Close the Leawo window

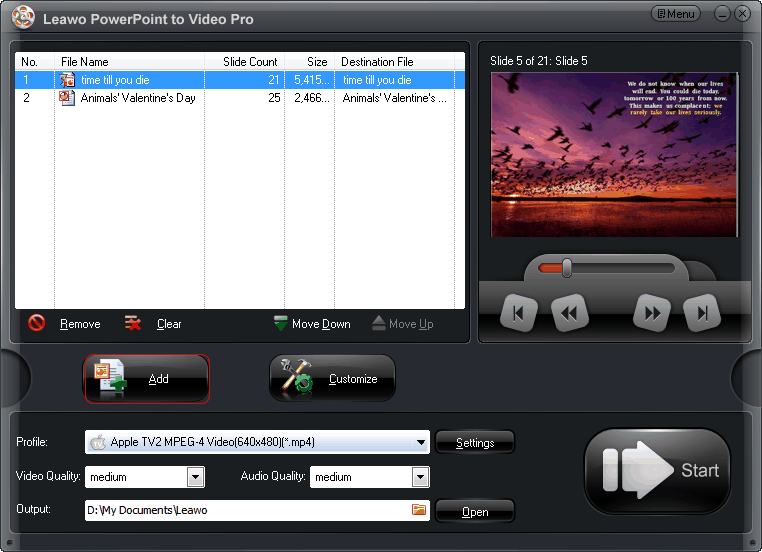(743, 14)
